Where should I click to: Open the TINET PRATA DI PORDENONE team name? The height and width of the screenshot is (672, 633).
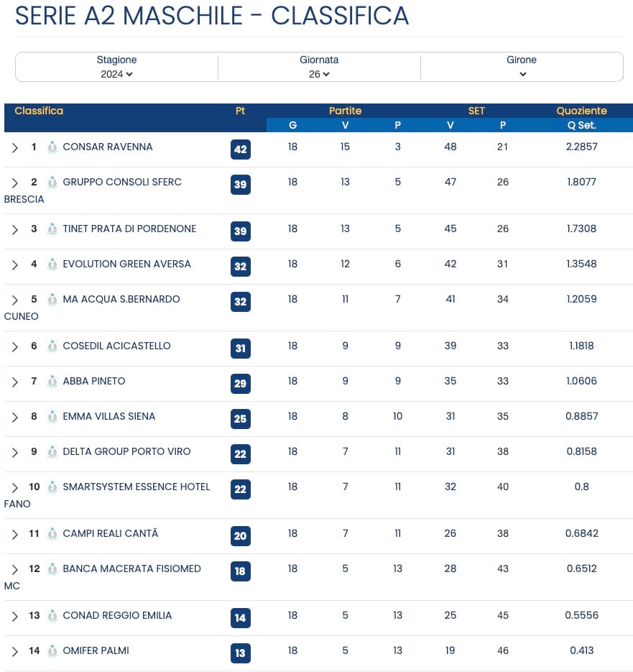tap(129, 229)
